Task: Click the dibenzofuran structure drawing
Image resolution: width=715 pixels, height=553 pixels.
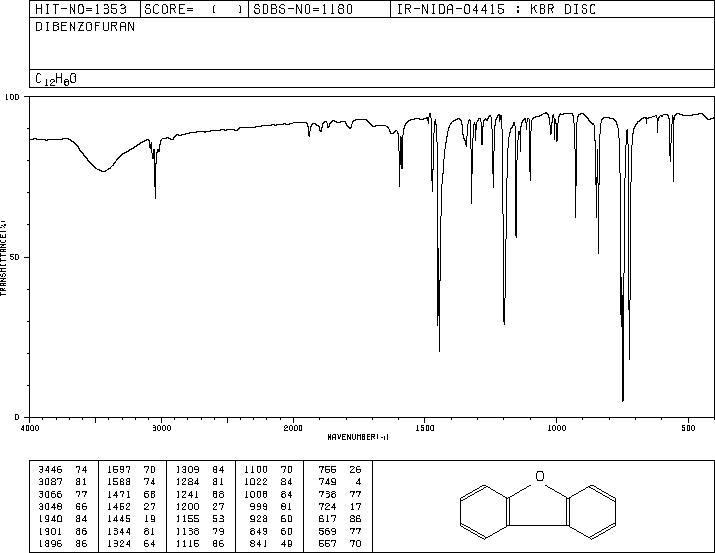Action: (538, 505)
